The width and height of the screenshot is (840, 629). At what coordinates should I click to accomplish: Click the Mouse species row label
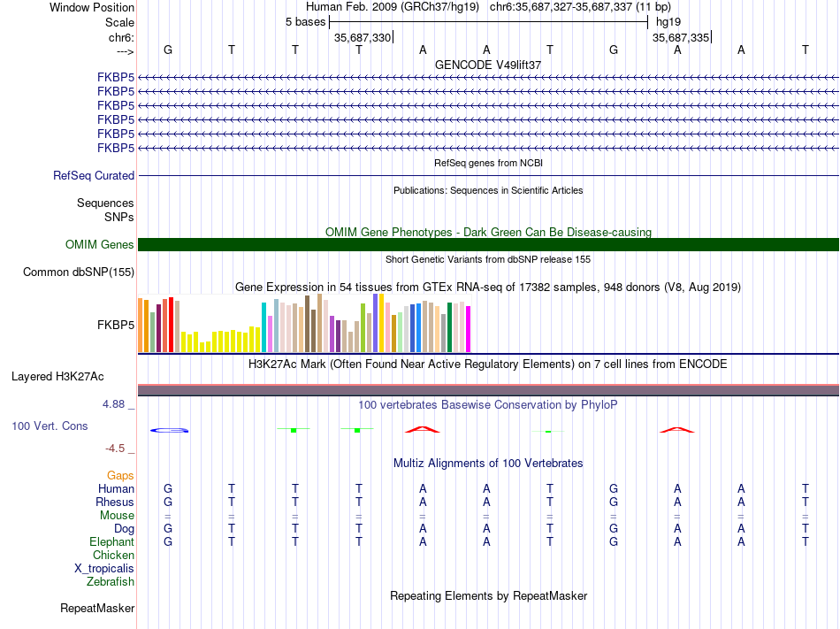117,516
